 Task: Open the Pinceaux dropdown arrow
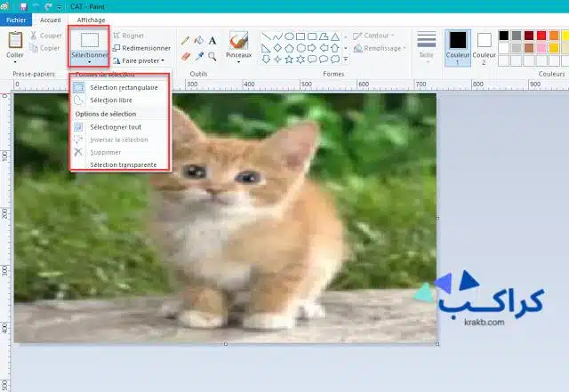click(x=238, y=62)
